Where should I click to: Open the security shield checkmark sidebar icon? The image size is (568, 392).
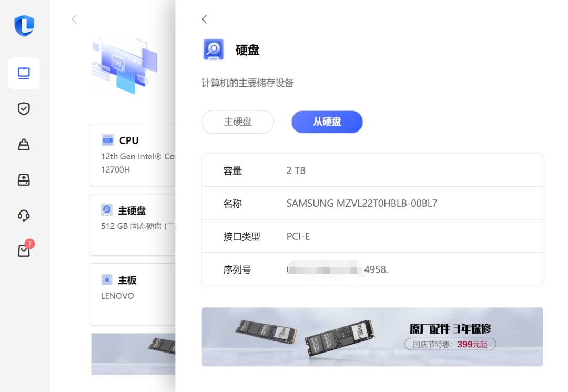(24, 108)
